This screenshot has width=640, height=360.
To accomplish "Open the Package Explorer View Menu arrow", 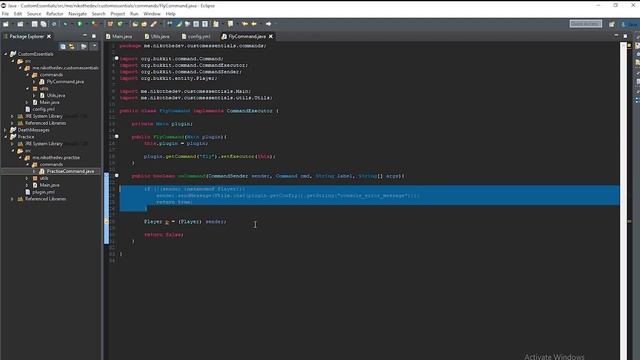I will [x=94, y=46].
